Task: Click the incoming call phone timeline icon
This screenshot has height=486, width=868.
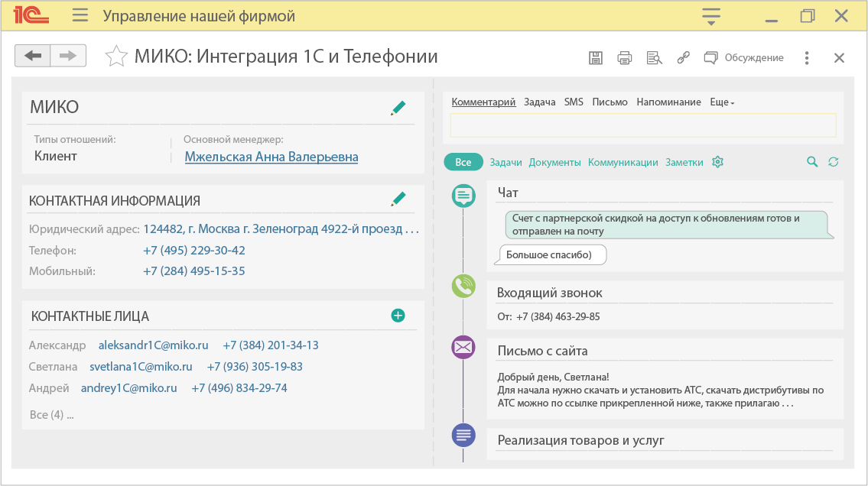Action: point(463,286)
